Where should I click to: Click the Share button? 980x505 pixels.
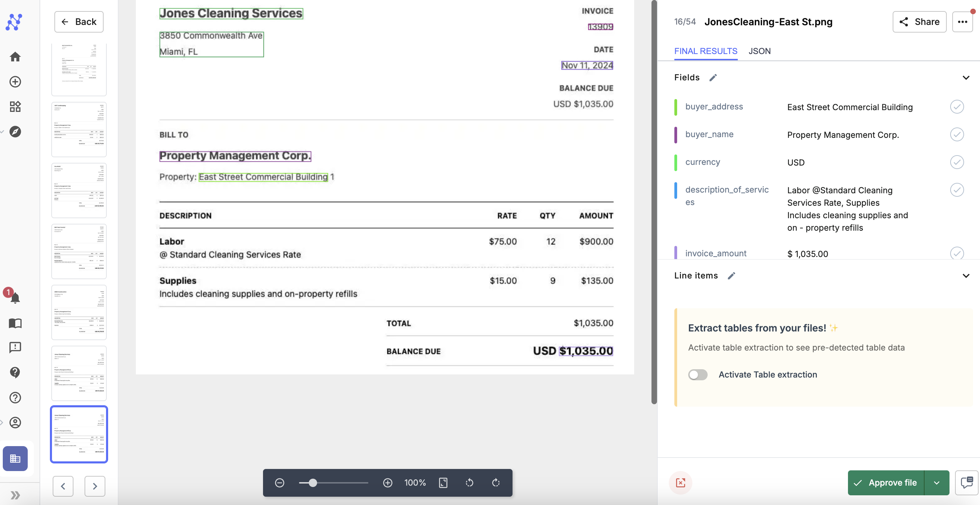(919, 22)
